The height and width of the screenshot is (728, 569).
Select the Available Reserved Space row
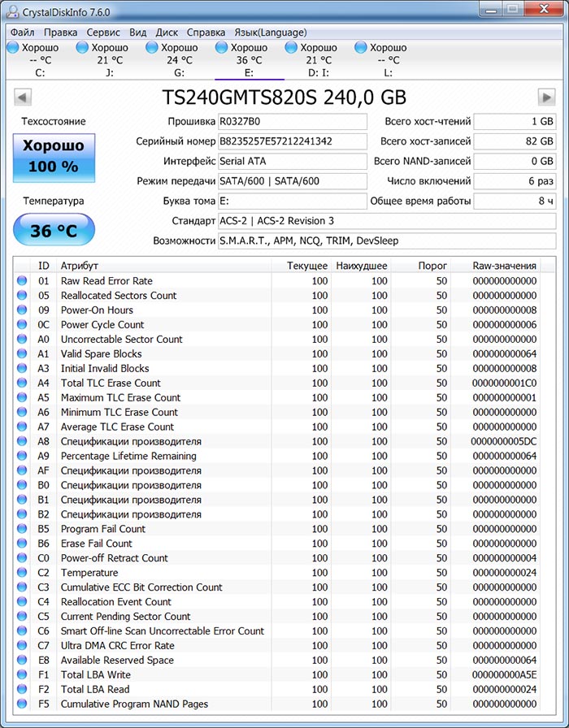point(277,660)
